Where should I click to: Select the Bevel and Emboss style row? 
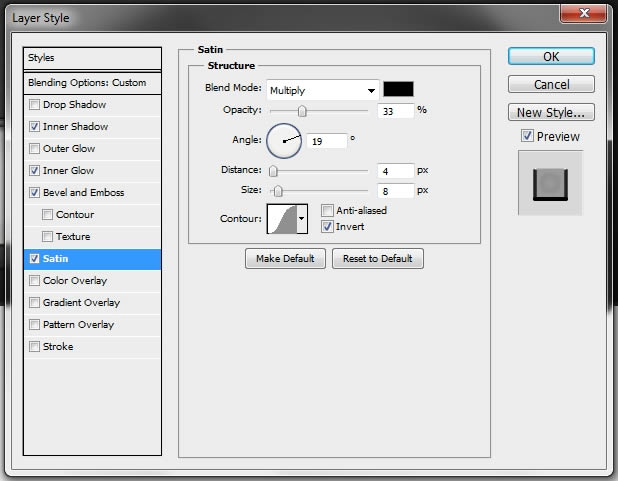click(92, 192)
